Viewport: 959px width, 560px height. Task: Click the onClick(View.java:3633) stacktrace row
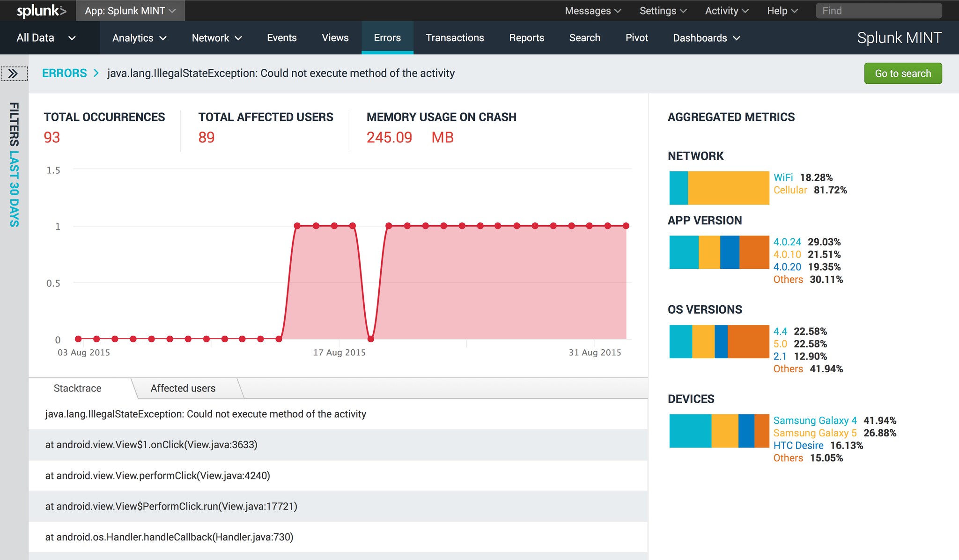pos(338,445)
